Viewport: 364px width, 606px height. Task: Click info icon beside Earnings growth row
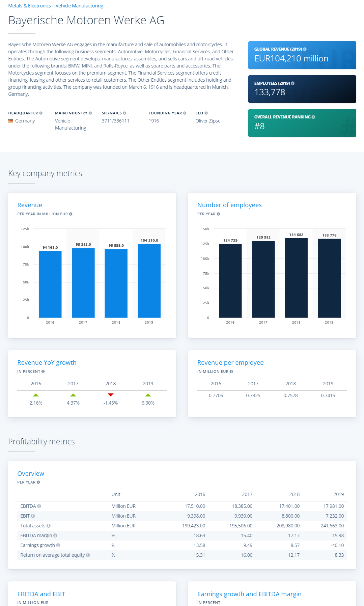[58, 545]
